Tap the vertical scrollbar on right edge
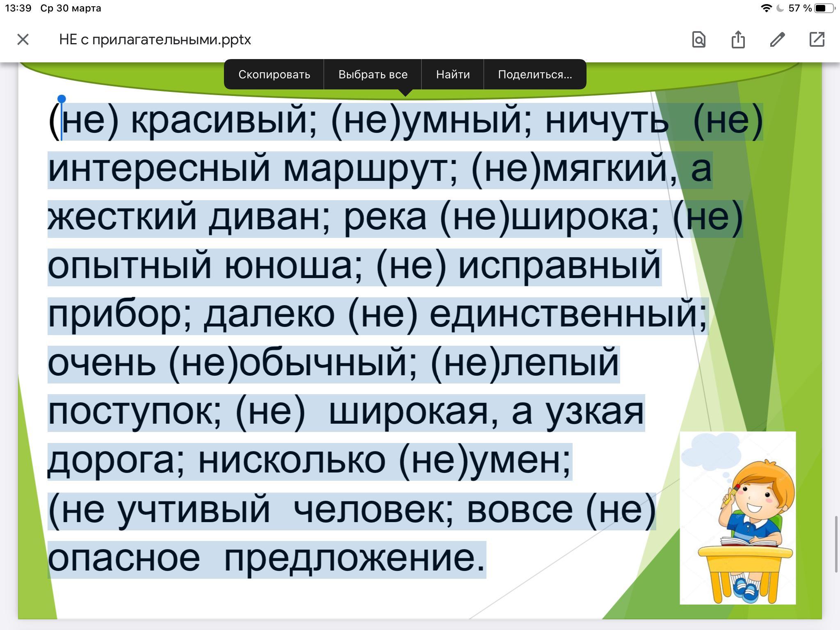 (836, 544)
